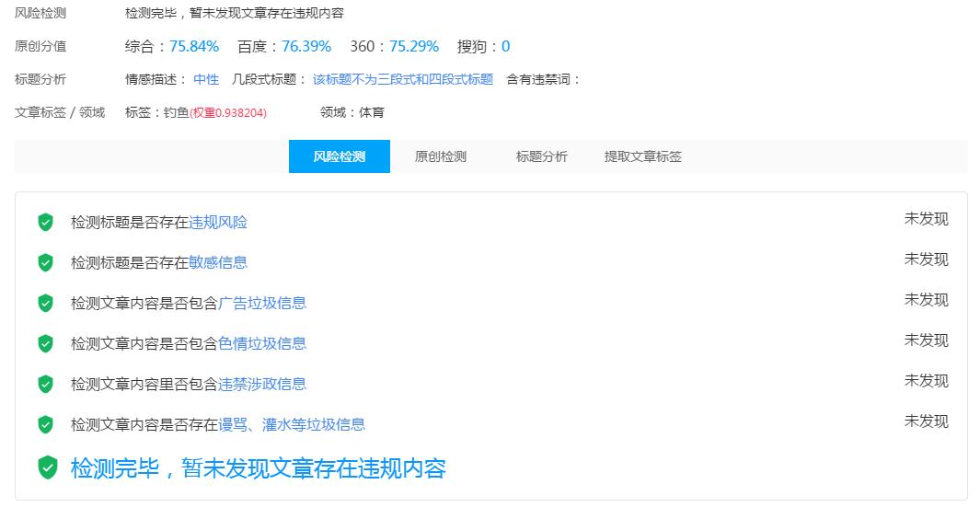Click 未发现 result in 色情垃圾信息 row

click(x=927, y=340)
